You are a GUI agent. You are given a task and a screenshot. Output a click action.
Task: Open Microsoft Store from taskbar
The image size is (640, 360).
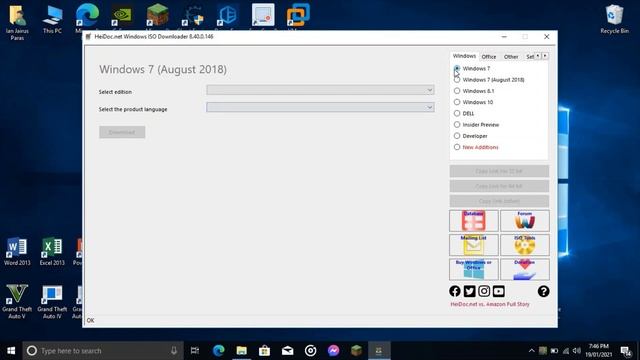[264, 351]
